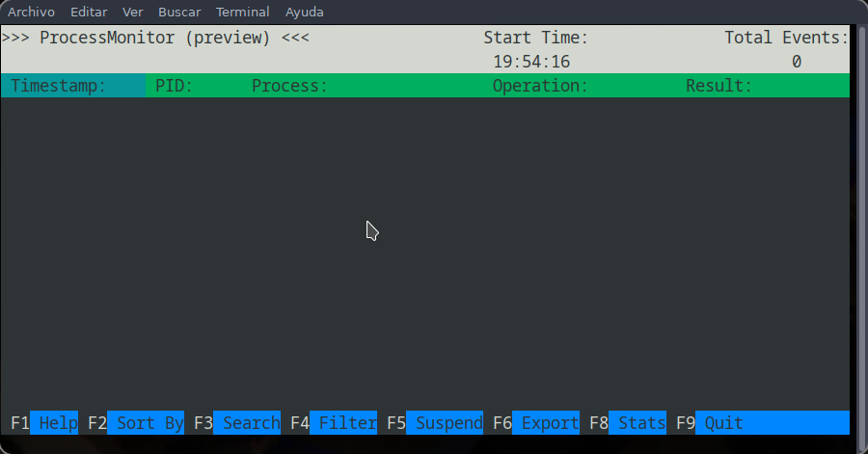Viewport: 868px width, 454px height.
Task: Select the Timestamp column header
Action: click(73, 85)
